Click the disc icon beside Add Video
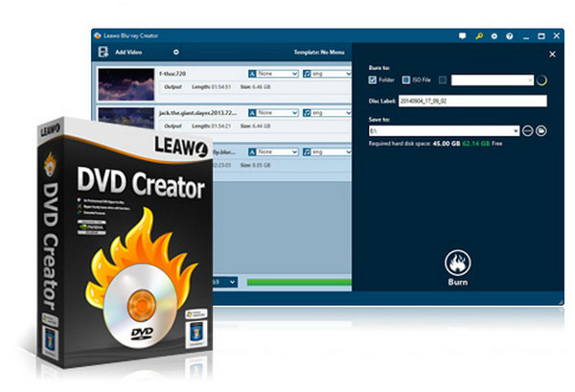Viewport: 575px width, 392px height. pos(176,52)
